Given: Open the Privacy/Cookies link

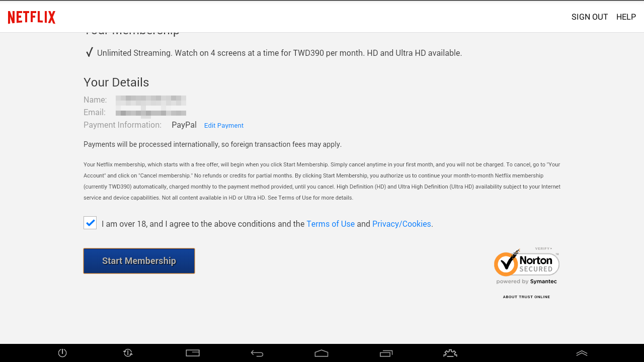Looking at the screenshot, I should point(401,224).
